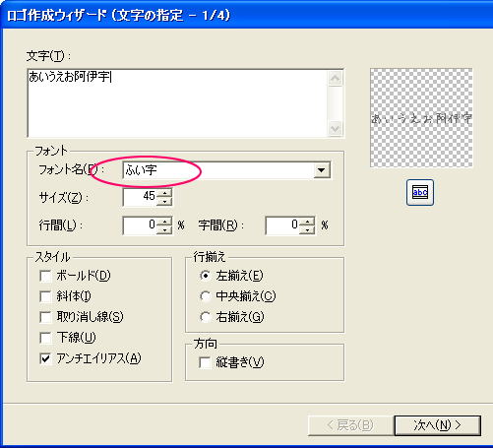The height and width of the screenshot is (448, 493).
Task: Increase the 行間 spinner value
Action: tap(164, 222)
